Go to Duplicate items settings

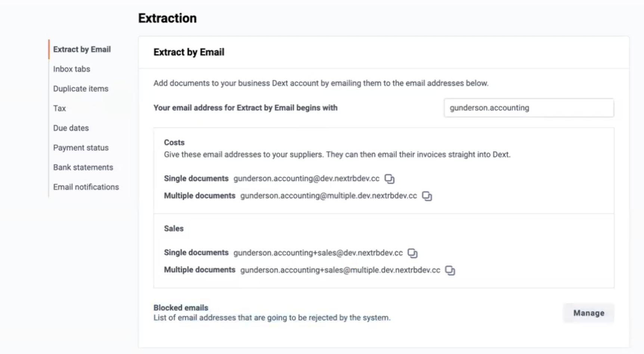pyautogui.click(x=81, y=88)
